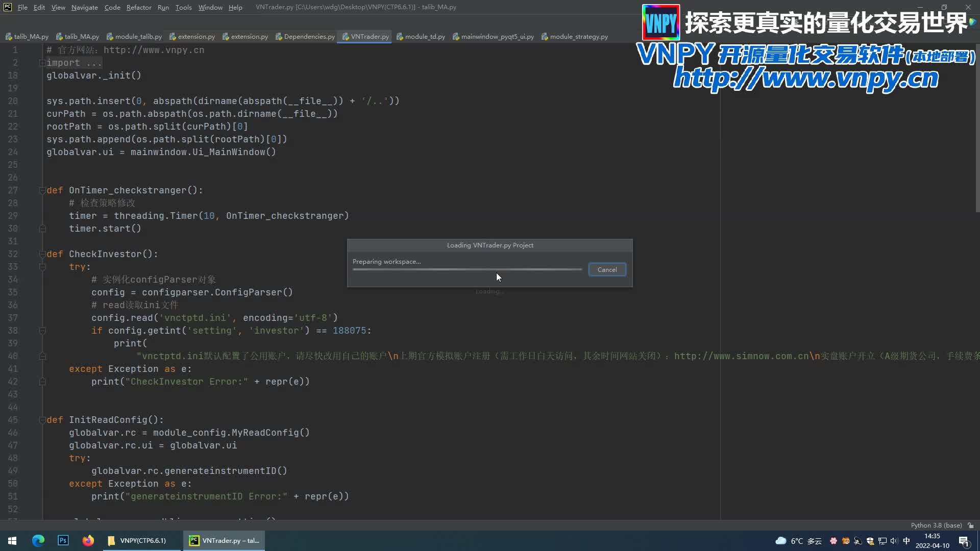This screenshot has width=980, height=551.
Task: Open the notification center icon
Action: (x=962, y=540)
